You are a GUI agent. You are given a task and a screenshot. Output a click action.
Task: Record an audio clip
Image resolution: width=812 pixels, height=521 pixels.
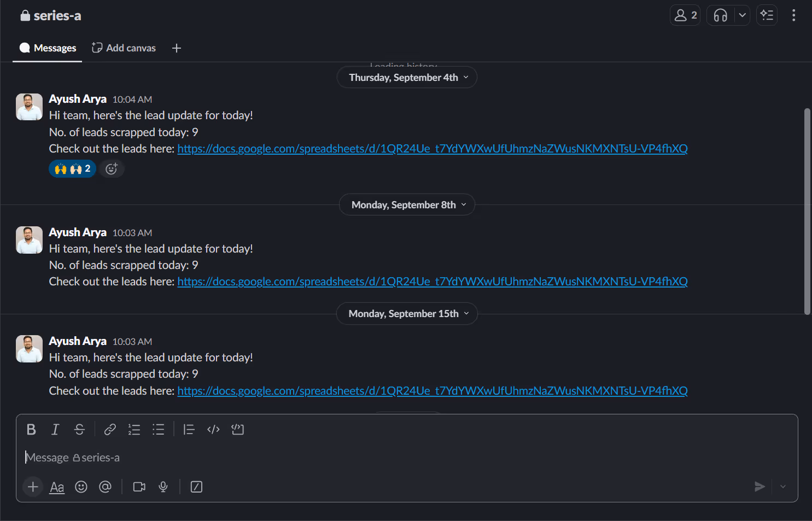point(162,487)
